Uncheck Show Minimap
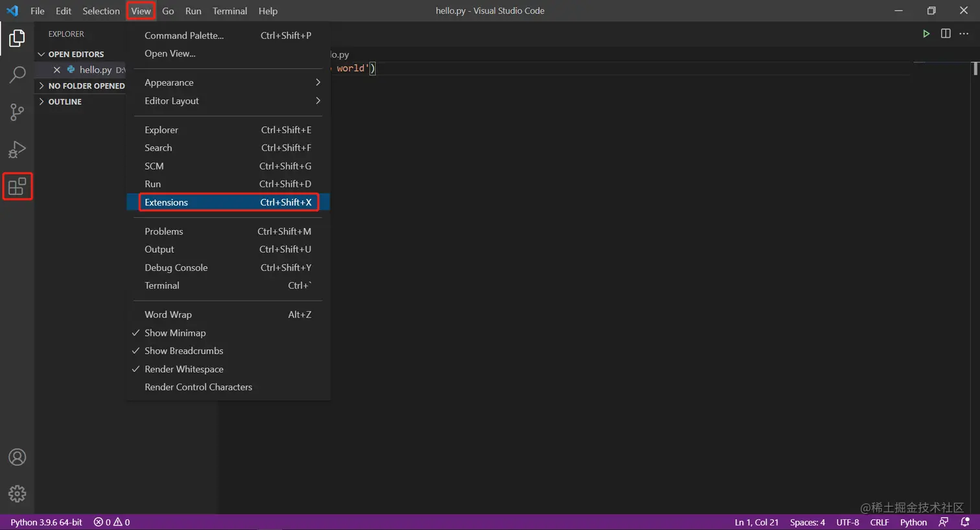Image resolution: width=980 pixels, height=530 pixels. coord(228,332)
